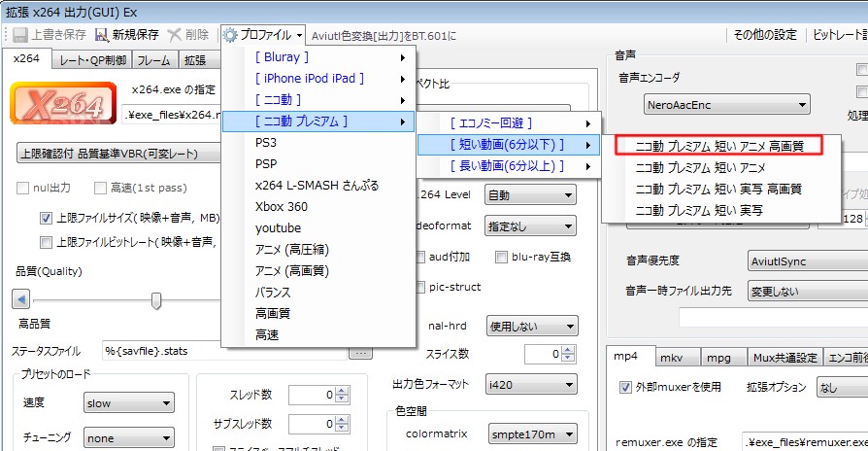The image size is (868, 451).
Task: Enable the blu-ray互換 checkbox
Action: click(502, 258)
